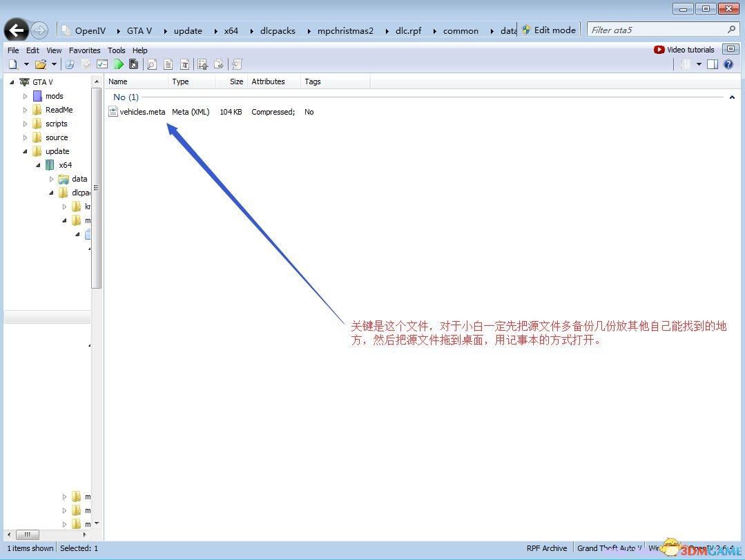745x560 pixels.
Task: Click the blue document icon after Open folder
Action: click(x=70, y=64)
